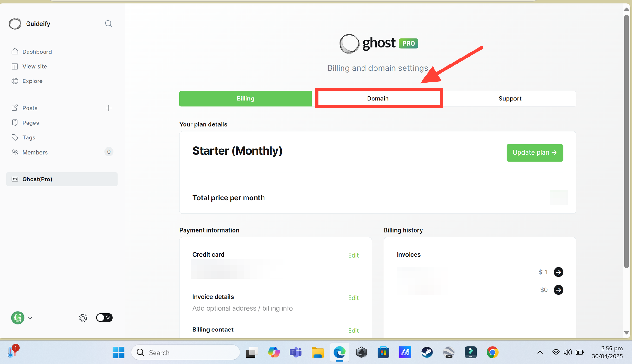
Task: Edit the Credit card information
Action: pyautogui.click(x=353, y=255)
